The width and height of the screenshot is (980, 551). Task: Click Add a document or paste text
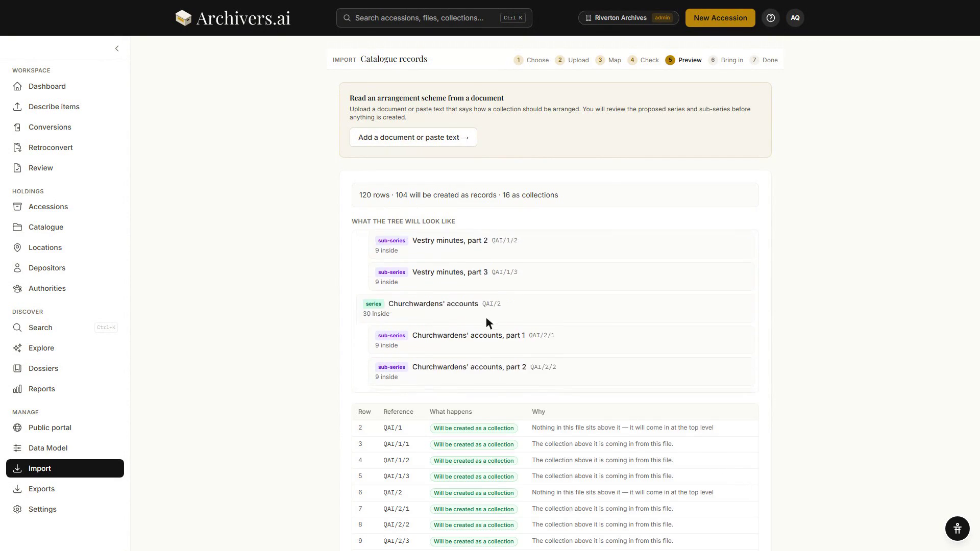(413, 137)
